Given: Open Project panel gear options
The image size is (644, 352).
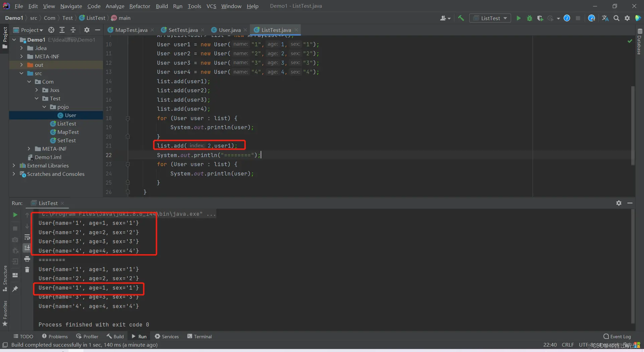Looking at the screenshot, I should (x=87, y=30).
